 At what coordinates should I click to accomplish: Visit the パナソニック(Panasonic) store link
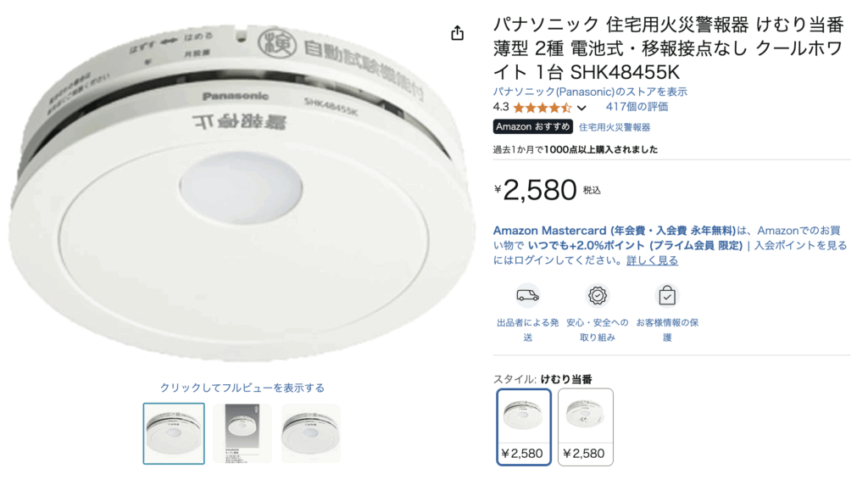pos(590,92)
